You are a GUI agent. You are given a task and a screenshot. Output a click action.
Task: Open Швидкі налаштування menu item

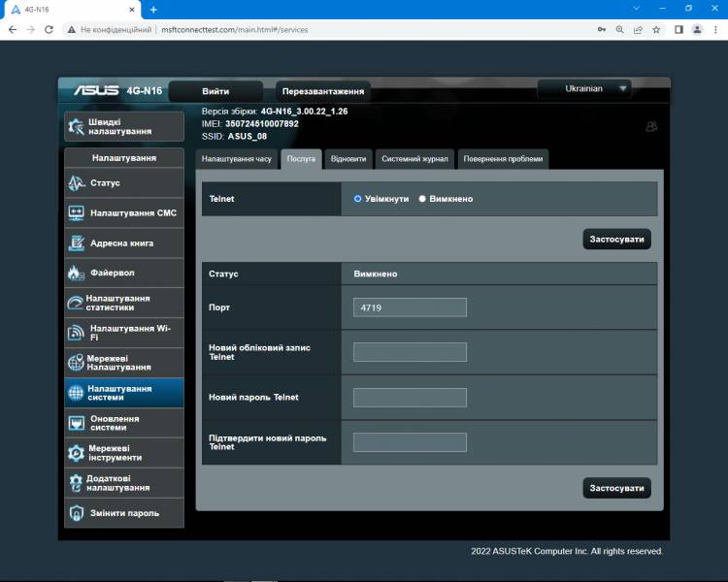124,126
